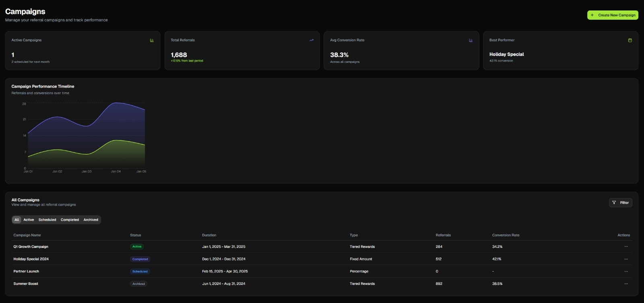The height and width of the screenshot is (303, 644).
Task: Click the Duration column header
Action: coord(209,235)
